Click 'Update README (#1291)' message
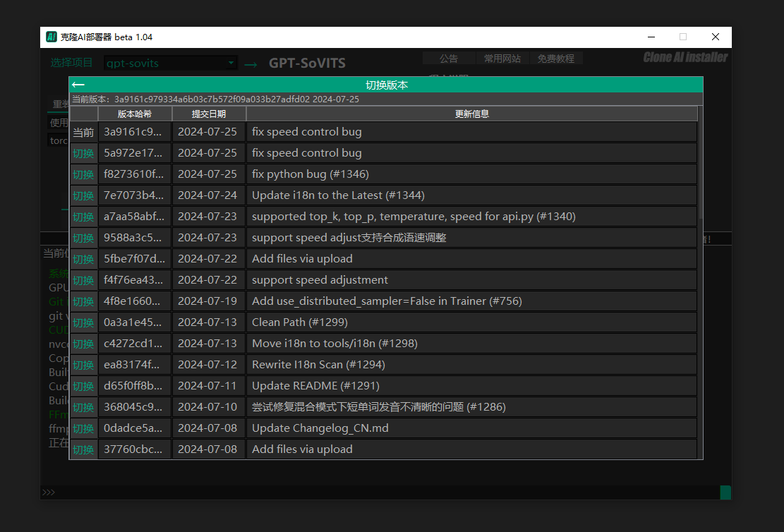This screenshot has height=532, width=784. [315, 386]
